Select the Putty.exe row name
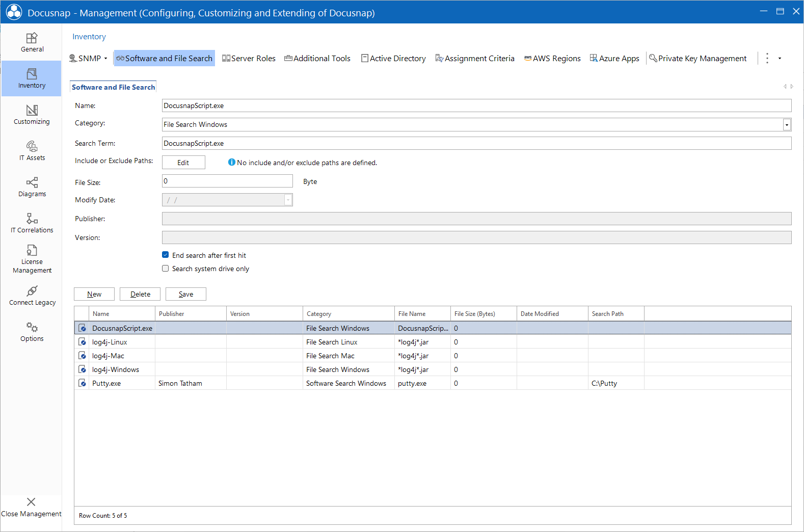The height and width of the screenshot is (532, 804). [106, 383]
